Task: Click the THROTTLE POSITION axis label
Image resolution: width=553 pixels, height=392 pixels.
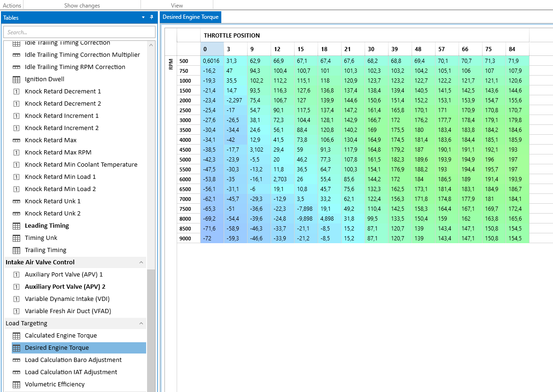Action: (x=232, y=36)
